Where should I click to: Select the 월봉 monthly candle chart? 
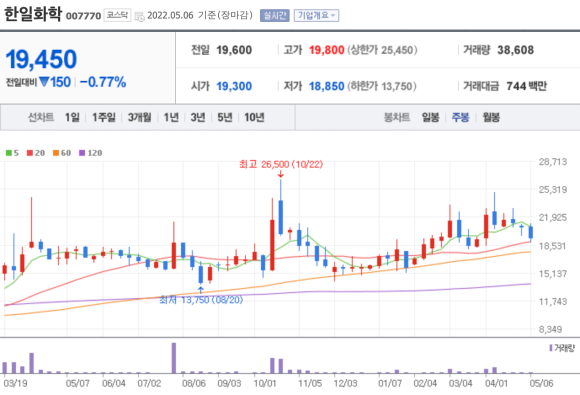pyautogui.click(x=491, y=118)
